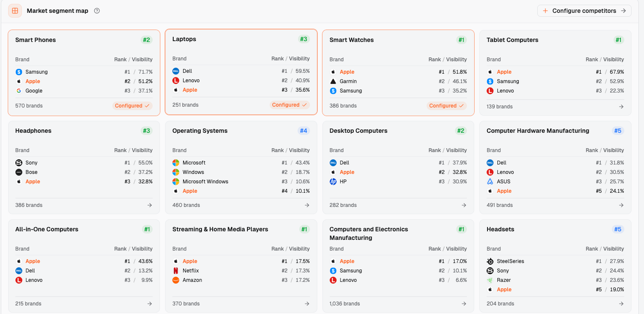Click the Bose logo in Headphones card
Viewport: 644px width, 314px height.
(x=19, y=172)
